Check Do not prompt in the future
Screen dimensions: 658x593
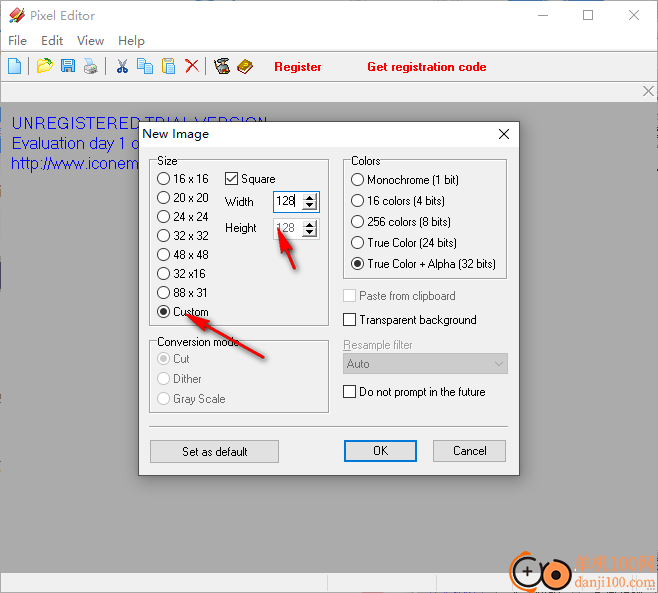[350, 392]
